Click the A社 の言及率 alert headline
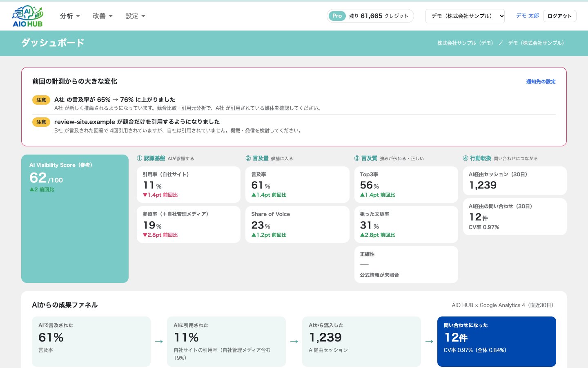588x368 pixels. [x=115, y=99]
